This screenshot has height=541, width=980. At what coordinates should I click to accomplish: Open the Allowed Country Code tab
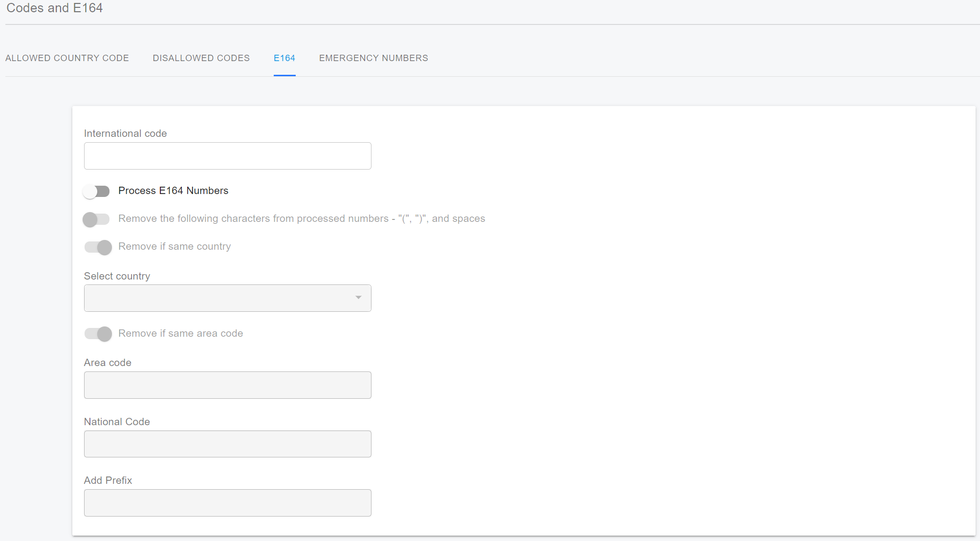pyautogui.click(x=67, y=58)
